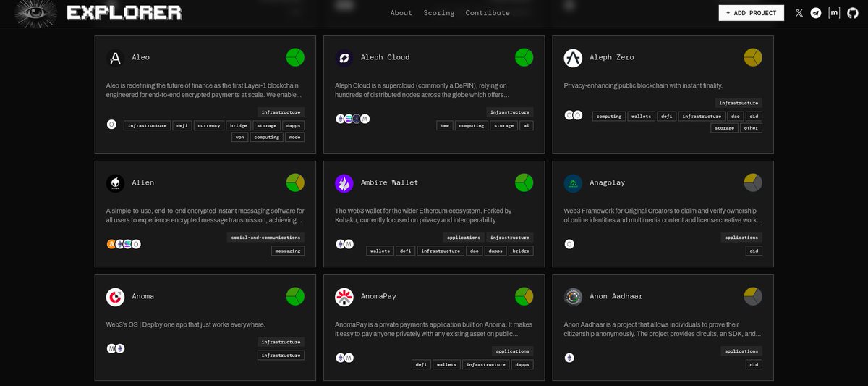This screenshot has height=386, width=868.
Task: Select the messaging tag in Alien card
Action: [288, 251]
